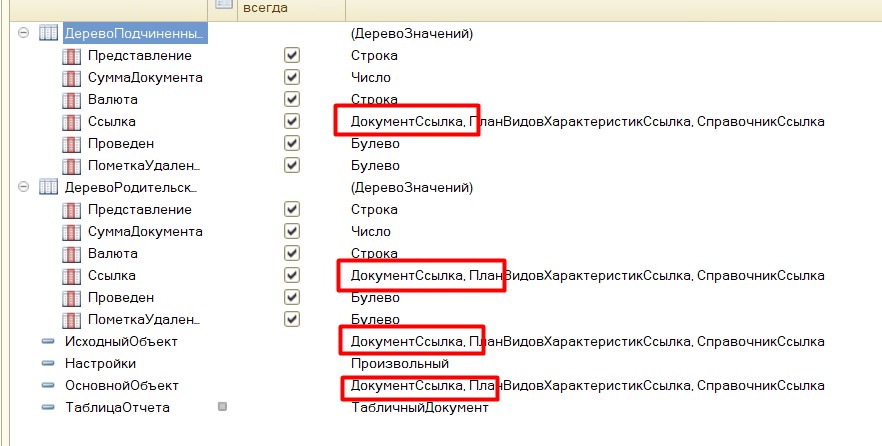Click the ОсновнойОбъект attribute icon

(48, 385)
